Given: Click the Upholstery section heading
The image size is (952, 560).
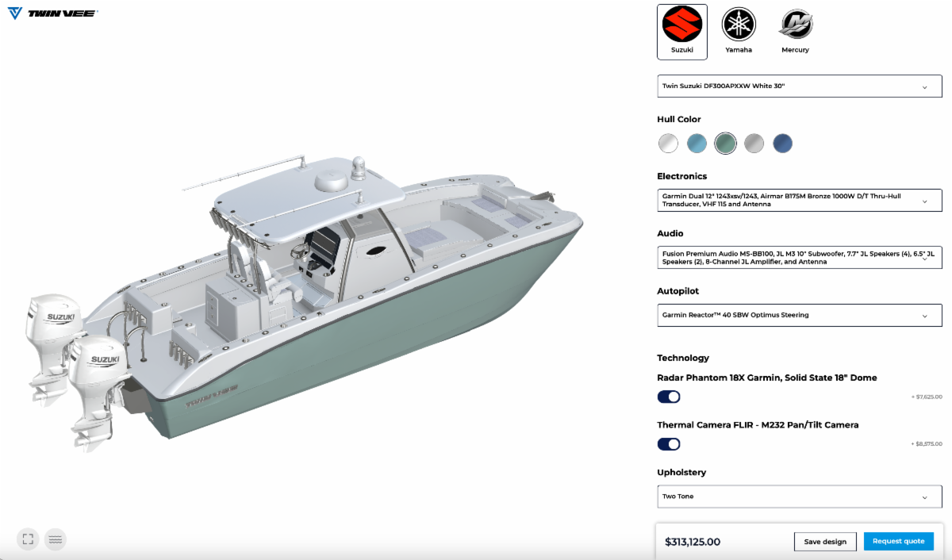Looking at the screenshot, I should click(681, 473).
